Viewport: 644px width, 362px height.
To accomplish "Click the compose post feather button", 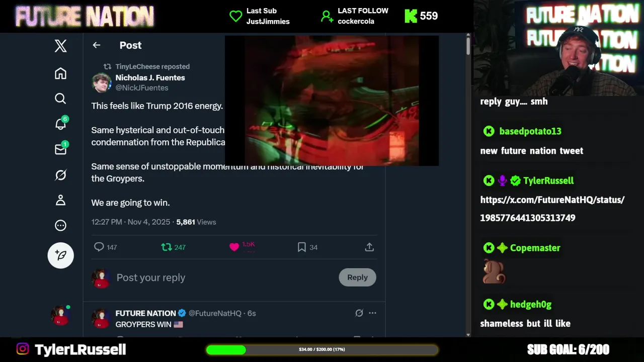I will click(61, 255).
